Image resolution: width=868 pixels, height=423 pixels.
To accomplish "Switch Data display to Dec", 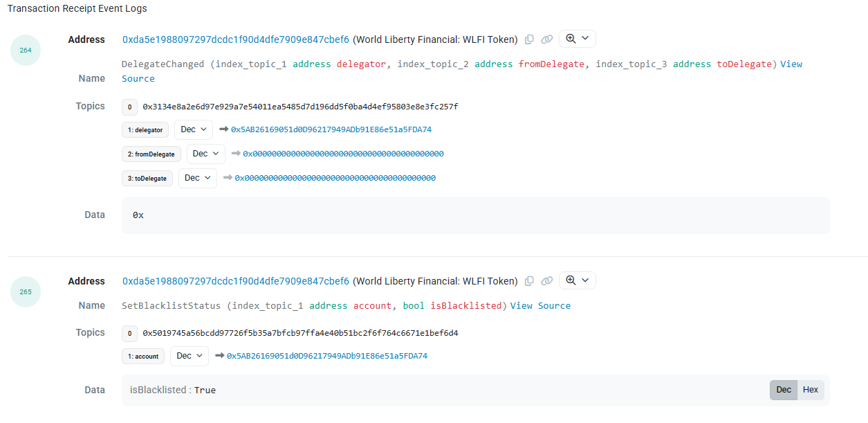I will point(783,390).
